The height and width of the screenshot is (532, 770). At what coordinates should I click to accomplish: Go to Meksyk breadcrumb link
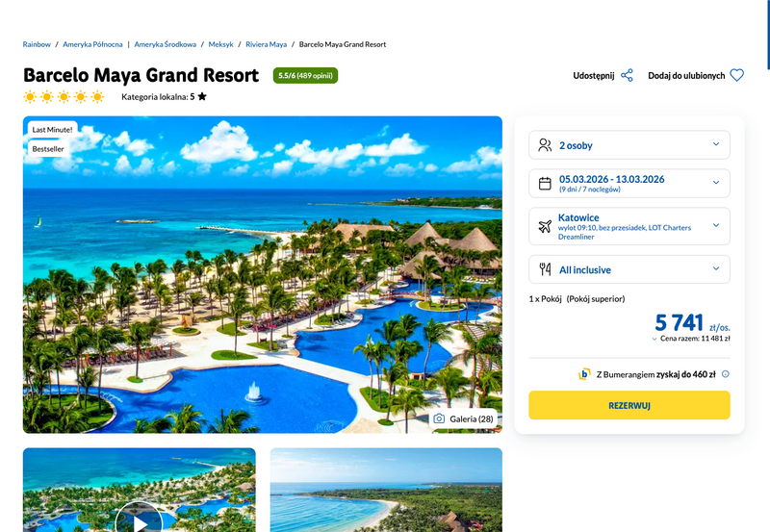(221, 44)
